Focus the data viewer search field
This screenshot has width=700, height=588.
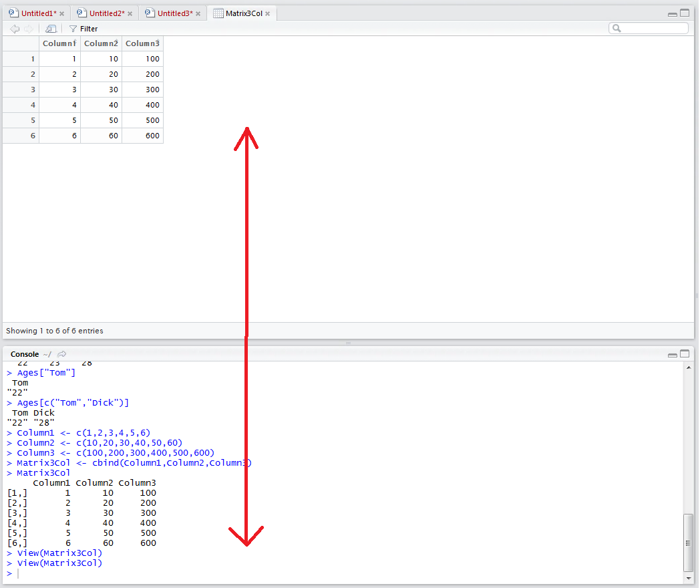click(x=648, y=29)
